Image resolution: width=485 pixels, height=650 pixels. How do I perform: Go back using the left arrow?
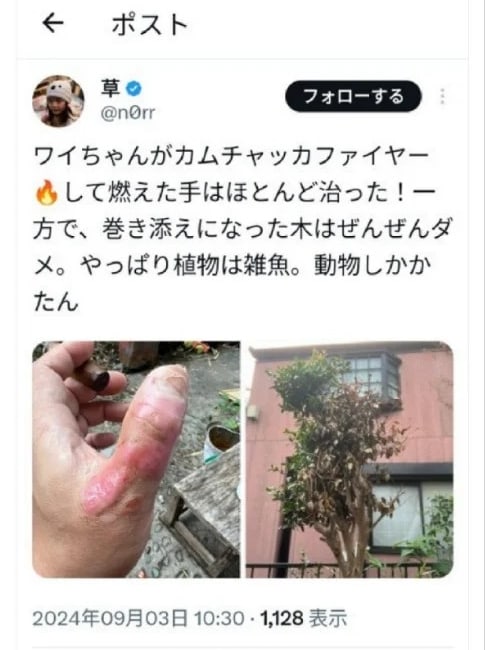53,23
